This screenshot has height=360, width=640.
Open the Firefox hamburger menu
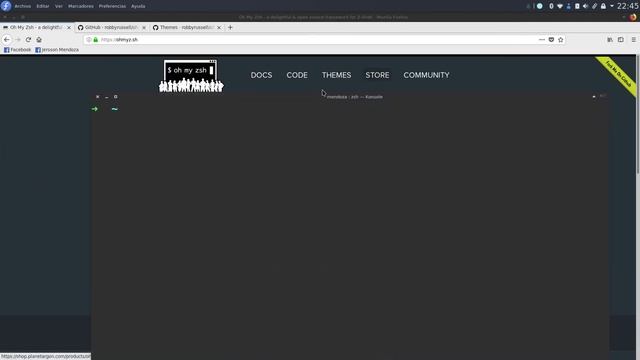633,40
